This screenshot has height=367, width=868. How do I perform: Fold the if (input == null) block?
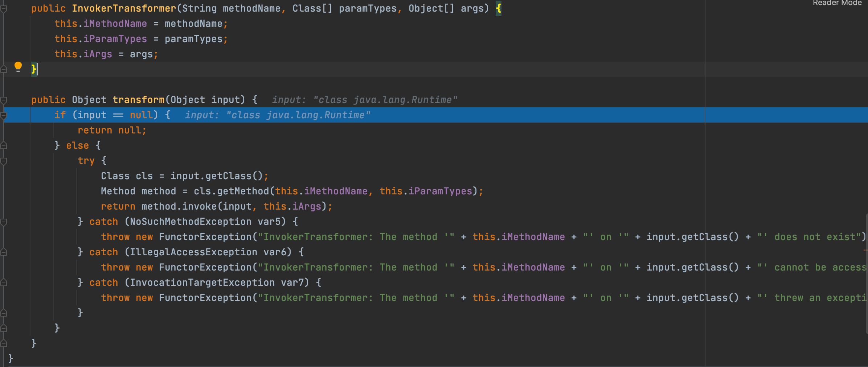[x=4, y=115]
